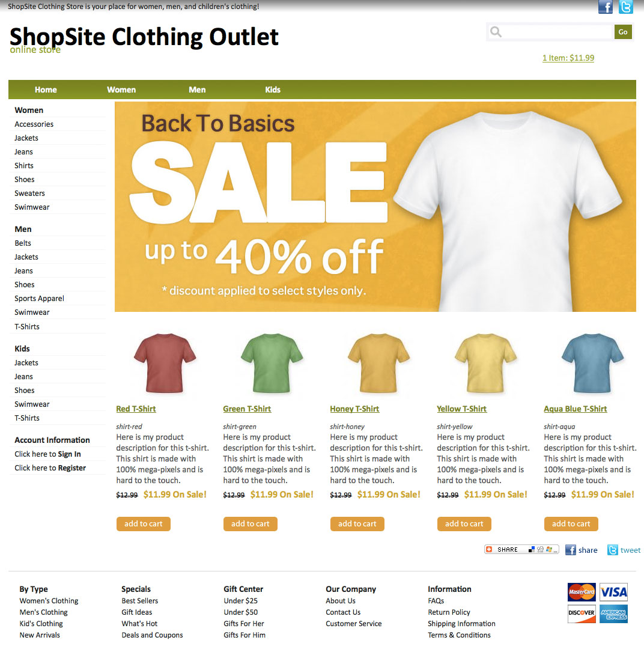
Task: Open the Facebook icon in the header
Action: coord(605,7)
